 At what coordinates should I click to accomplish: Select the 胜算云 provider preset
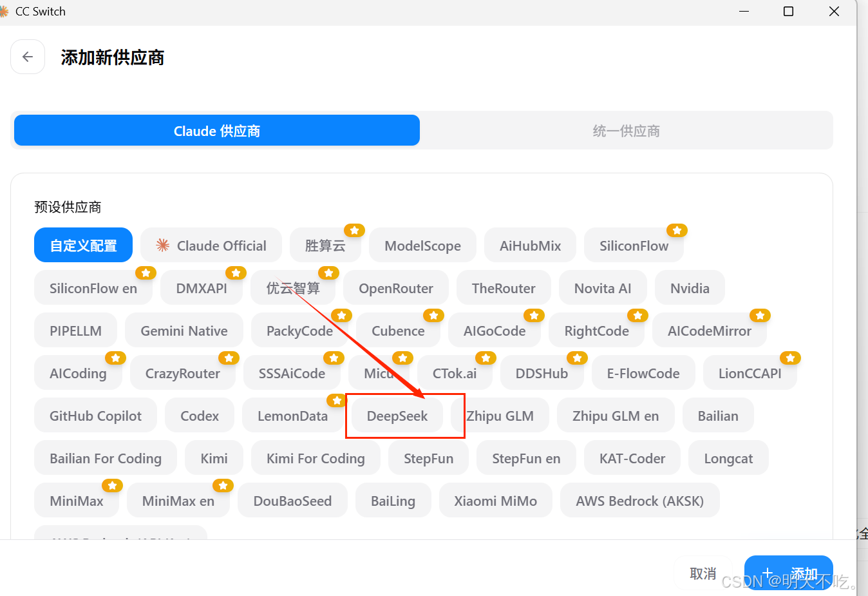[x=325, y=245]
